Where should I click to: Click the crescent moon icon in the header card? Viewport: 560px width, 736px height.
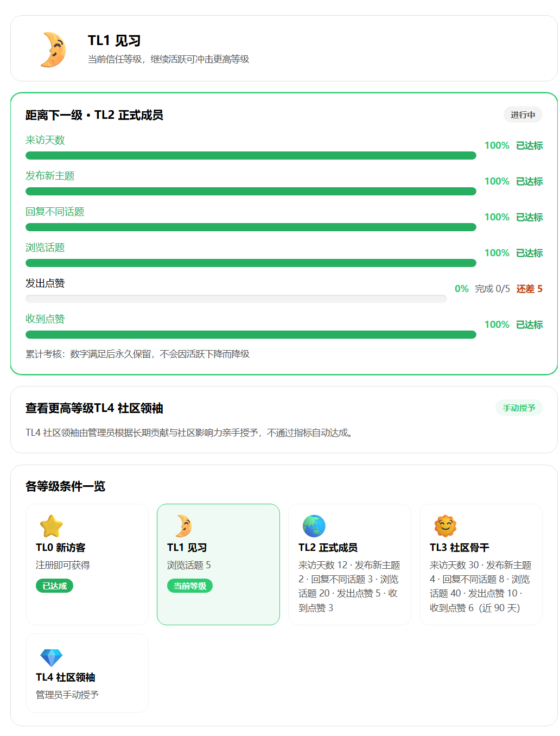53,49
